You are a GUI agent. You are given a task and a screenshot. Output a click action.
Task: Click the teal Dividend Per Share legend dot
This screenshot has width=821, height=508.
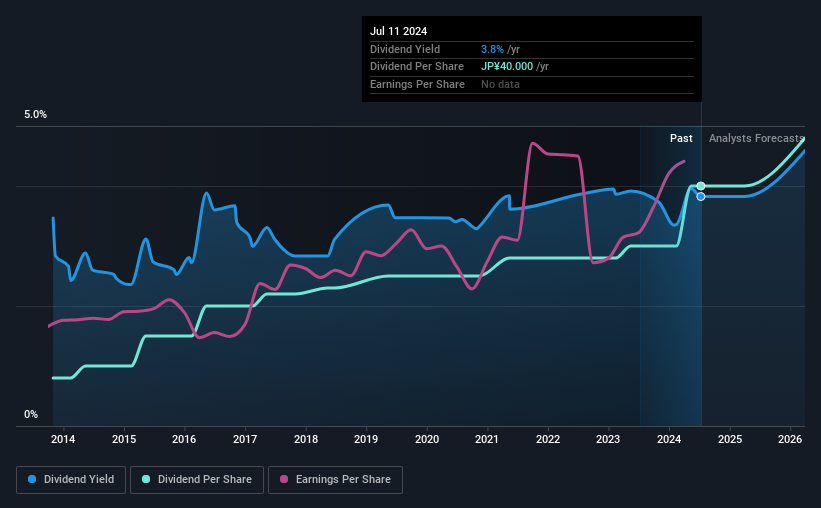pyautogui.click(x=146, y=479)
